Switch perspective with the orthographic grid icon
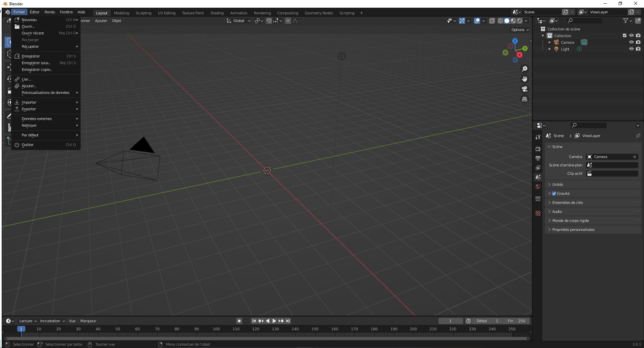The height and width of the screenshot is (348, 644). point(525,99)
